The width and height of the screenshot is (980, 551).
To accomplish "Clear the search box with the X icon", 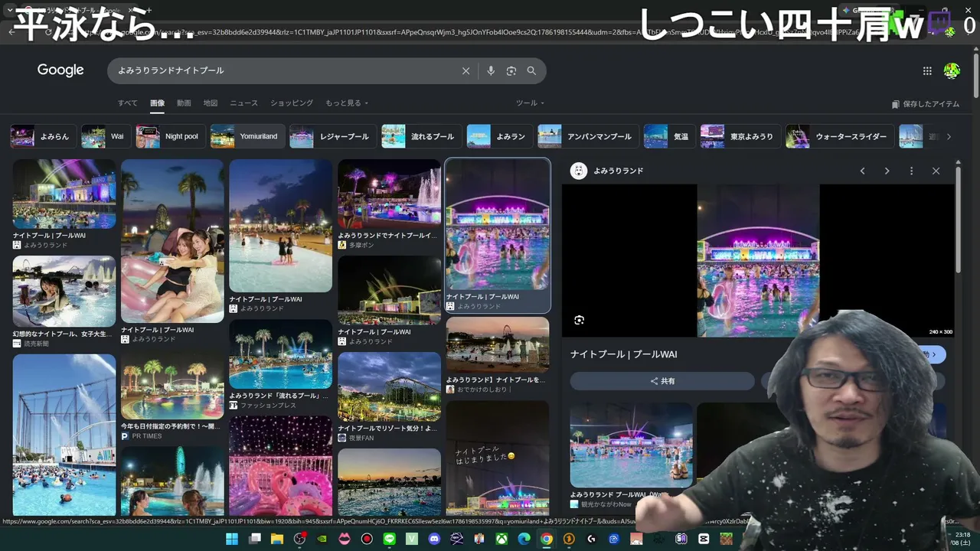I will 465,71.
